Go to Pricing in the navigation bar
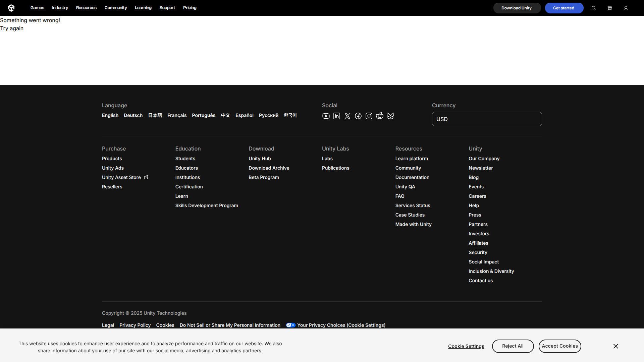 [190, 8]
